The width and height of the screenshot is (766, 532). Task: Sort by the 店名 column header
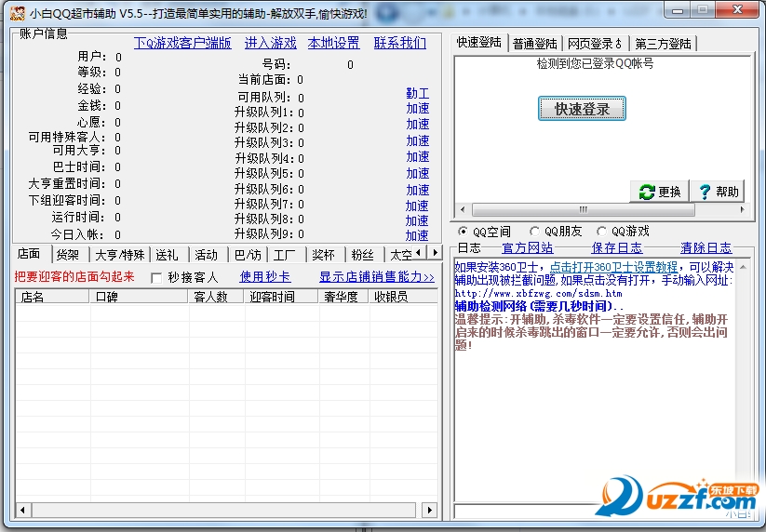point(52,297)
